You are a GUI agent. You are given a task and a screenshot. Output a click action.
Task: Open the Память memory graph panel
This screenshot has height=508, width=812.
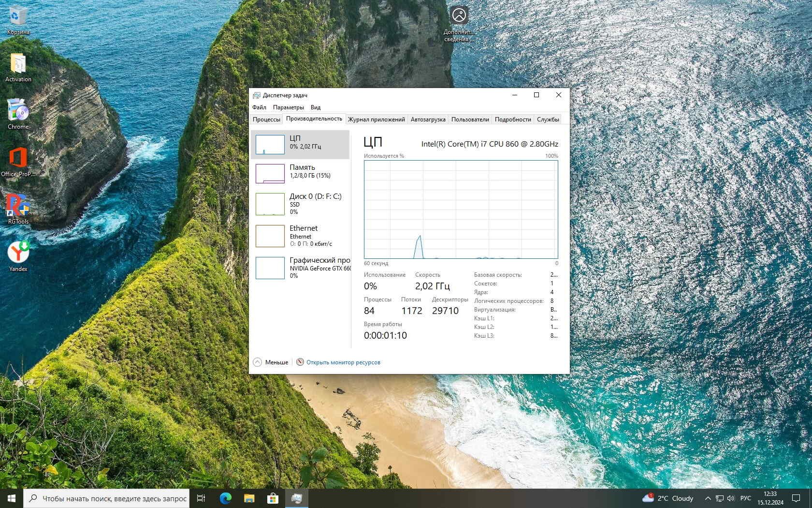(x=300, y=173)
